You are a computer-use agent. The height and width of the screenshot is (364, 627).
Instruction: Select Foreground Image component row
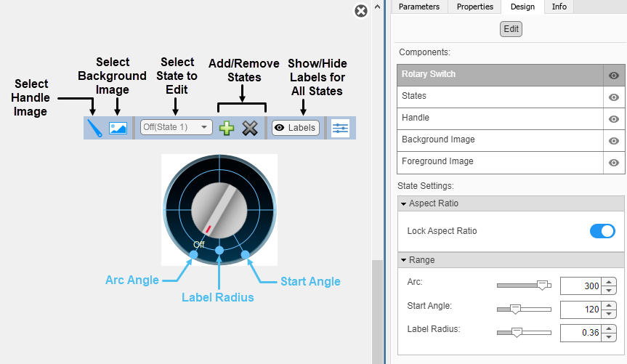pos(501,162)
